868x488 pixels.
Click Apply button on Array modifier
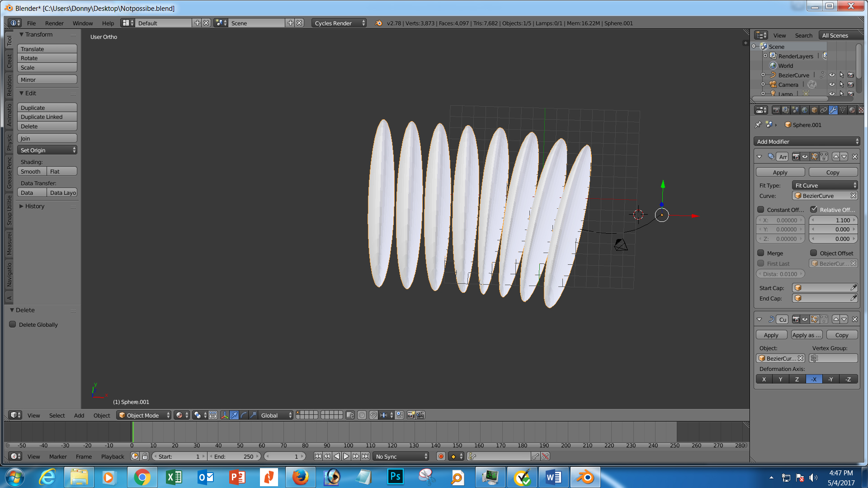pos(780,172)
